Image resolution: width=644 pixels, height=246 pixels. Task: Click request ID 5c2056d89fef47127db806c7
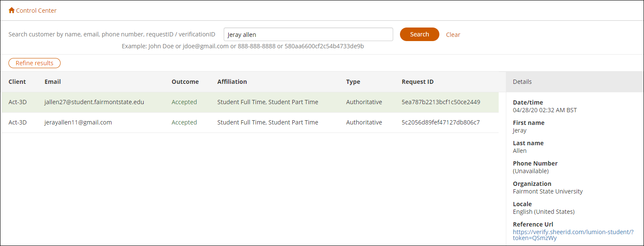(x=441, y=122)
